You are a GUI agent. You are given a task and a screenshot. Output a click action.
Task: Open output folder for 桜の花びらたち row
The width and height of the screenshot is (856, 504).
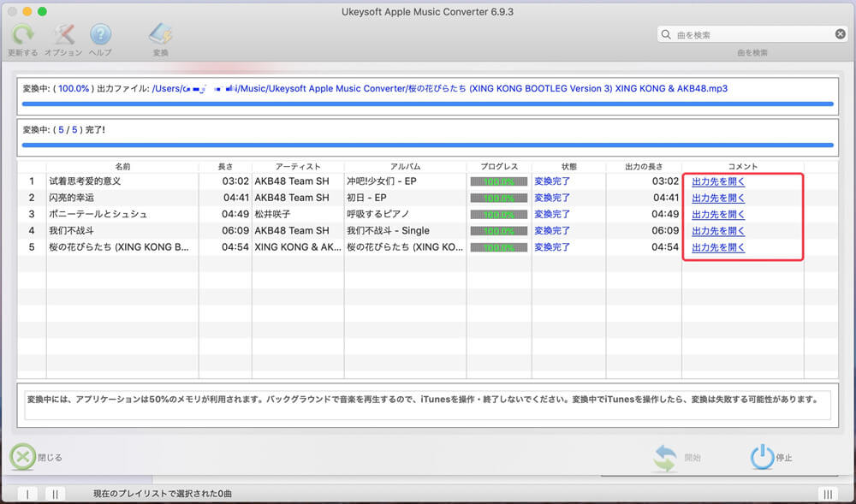click(x=718, y=247)
